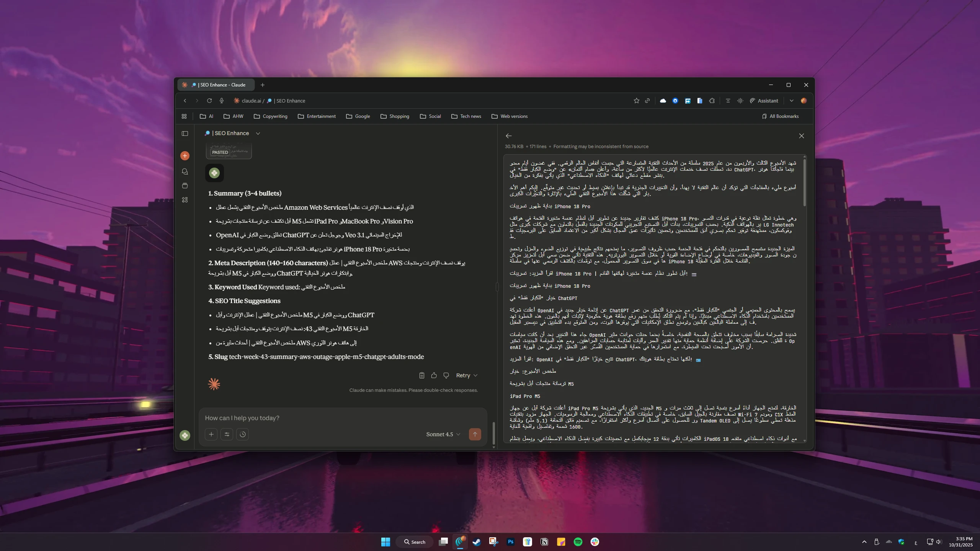
Task: Open search and tools settings icon
Action: pyautogui.click(x=227, y=434)
